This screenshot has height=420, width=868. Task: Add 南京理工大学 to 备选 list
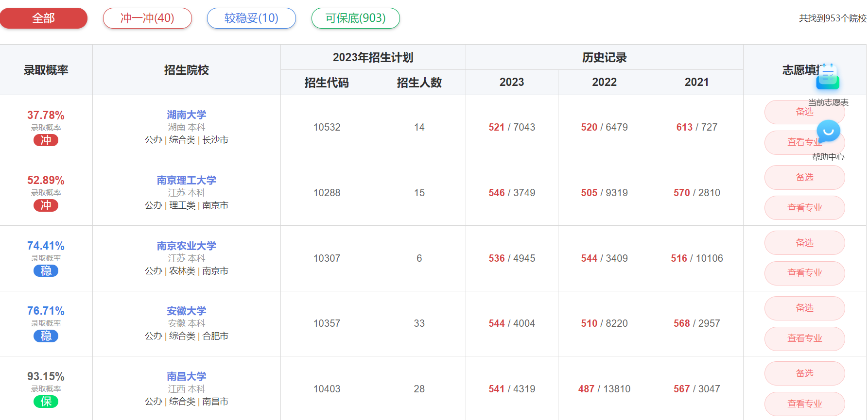pyautogui.click(x=804, y=177)
